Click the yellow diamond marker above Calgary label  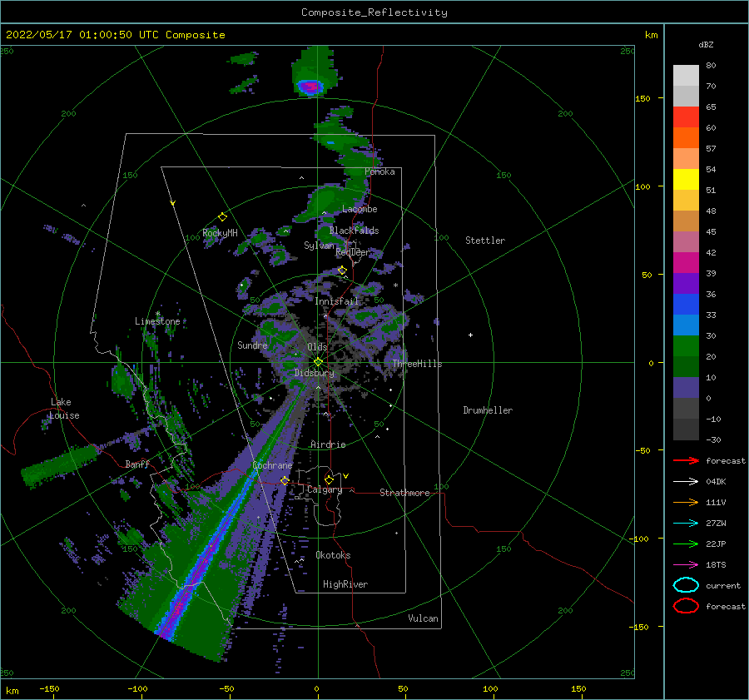pyautogui.click(x=329, y=479)
